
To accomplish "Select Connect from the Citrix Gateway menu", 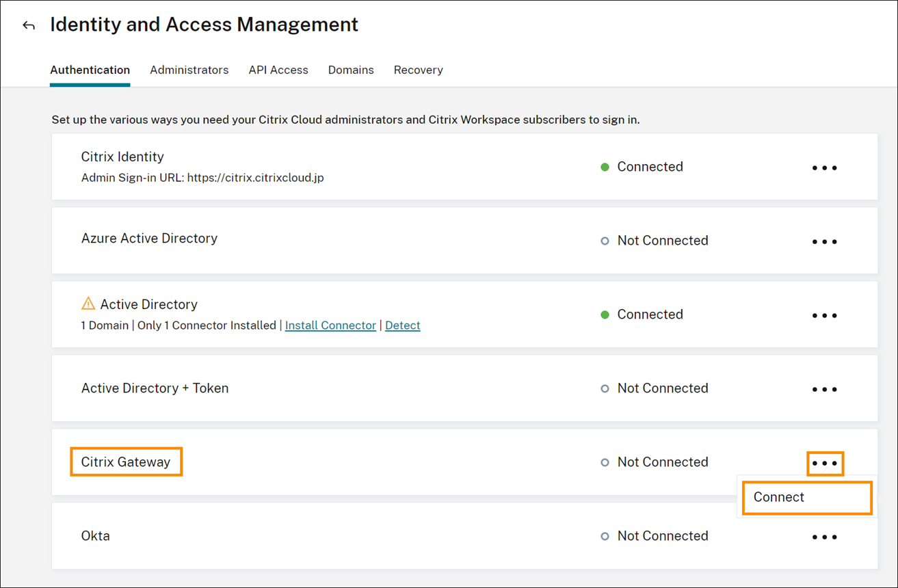I will coord(779,497).
